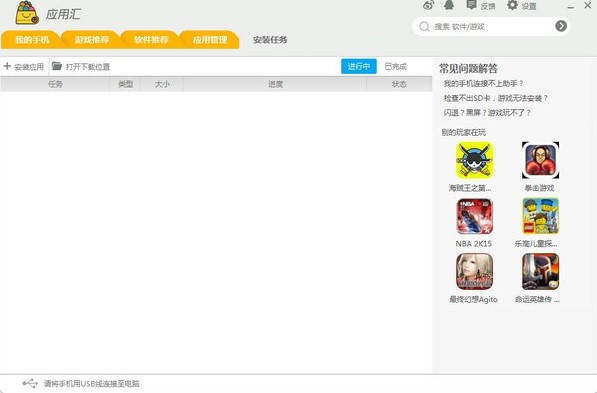
Task: Open FAQ about SD card not detected
Action: (x=496, y=98)
